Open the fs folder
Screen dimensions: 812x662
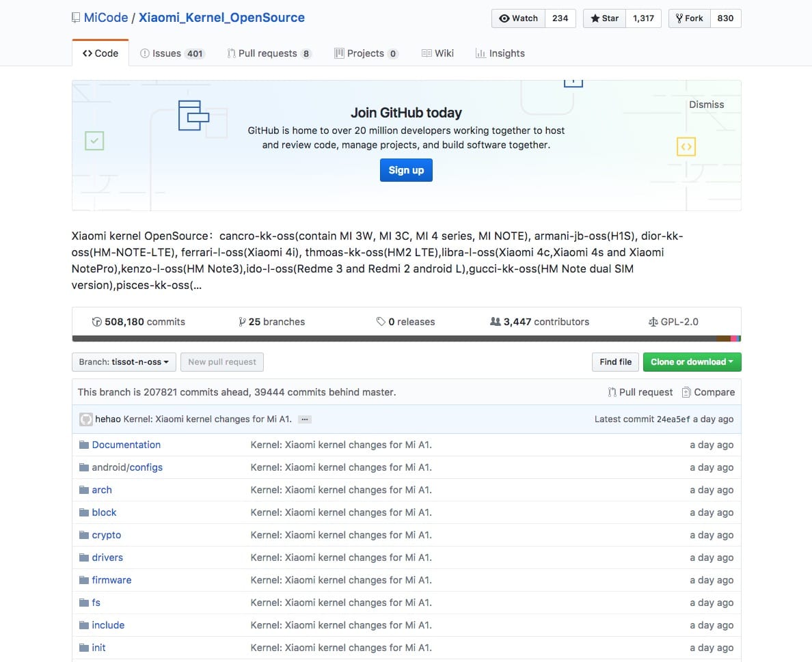(96, 603)
